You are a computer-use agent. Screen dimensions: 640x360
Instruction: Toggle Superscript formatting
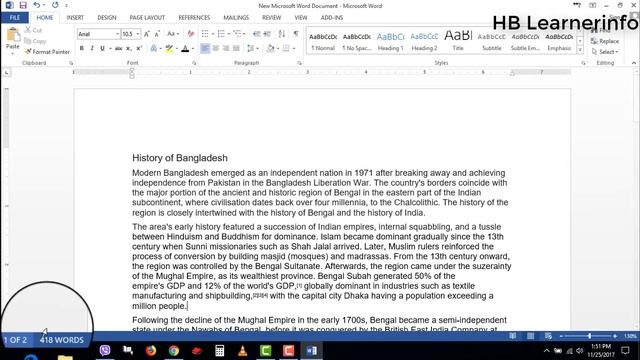(139, 49)
